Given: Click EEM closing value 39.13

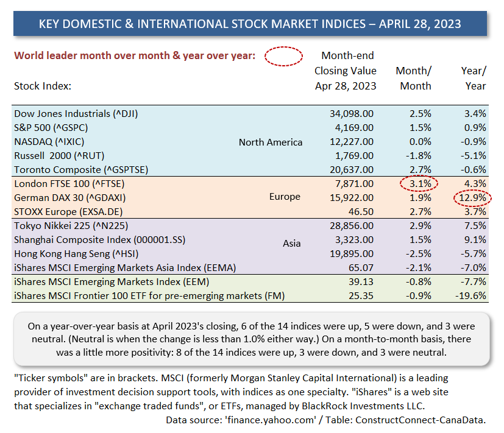Looking at the screenshot, I should coord(361,282).
